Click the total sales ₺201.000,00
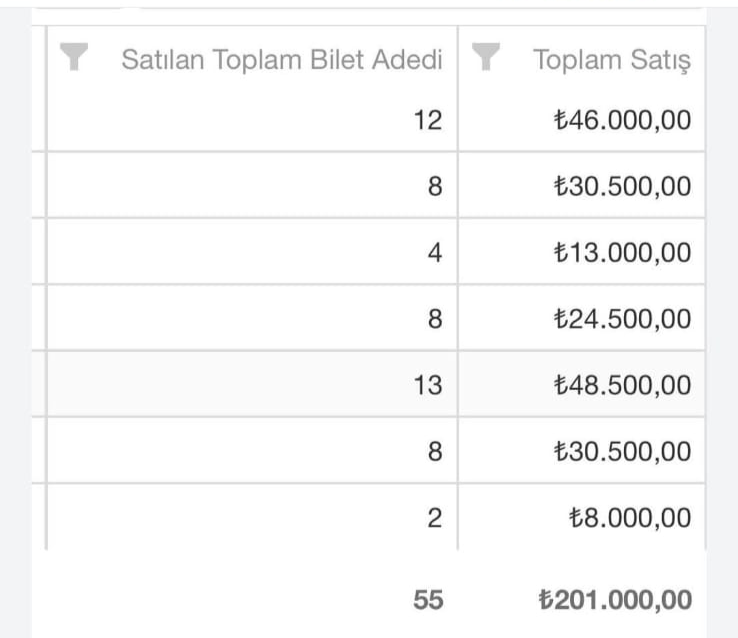Image resolution: width=738 pixels, height=638 pixels. 615,600
